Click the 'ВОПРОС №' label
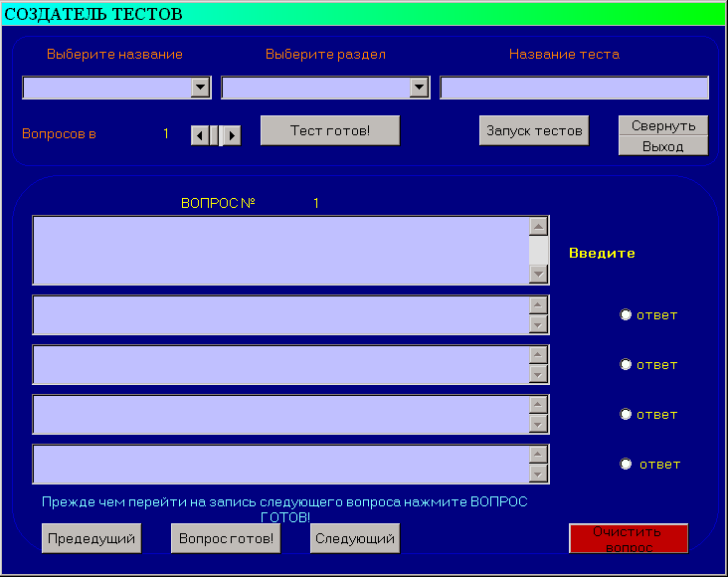Screen dimensions: 728x577 218,204
